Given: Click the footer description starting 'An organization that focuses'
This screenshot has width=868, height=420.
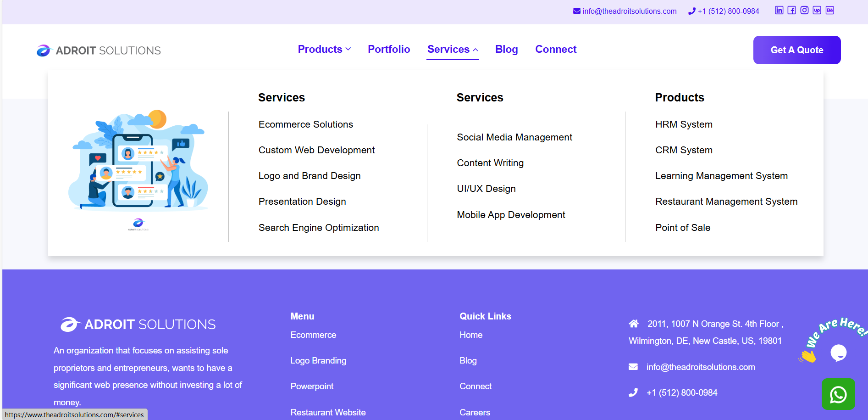Looking at the screenshot, I should (148, 376).
